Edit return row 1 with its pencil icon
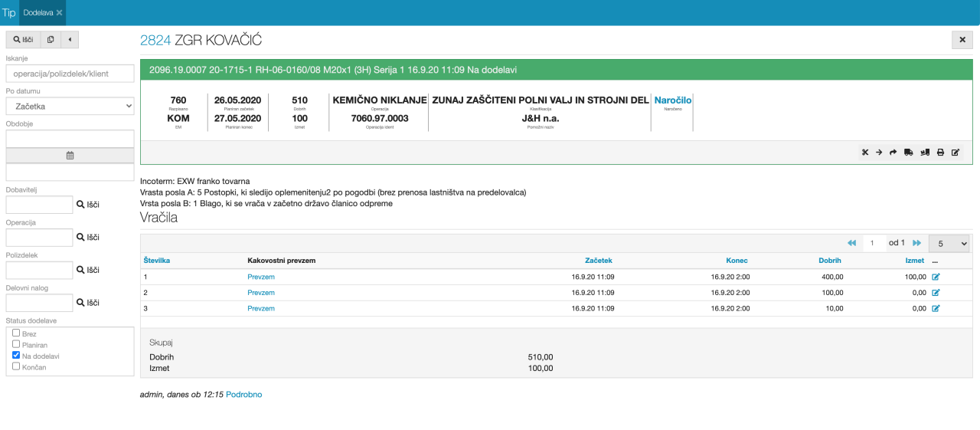The width and height of the screenshot is (980, 430). coord(936,277)
